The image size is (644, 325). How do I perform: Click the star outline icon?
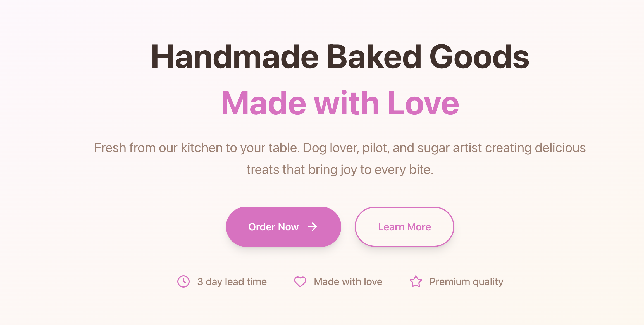pyautogui.click(x=416, y=281)
